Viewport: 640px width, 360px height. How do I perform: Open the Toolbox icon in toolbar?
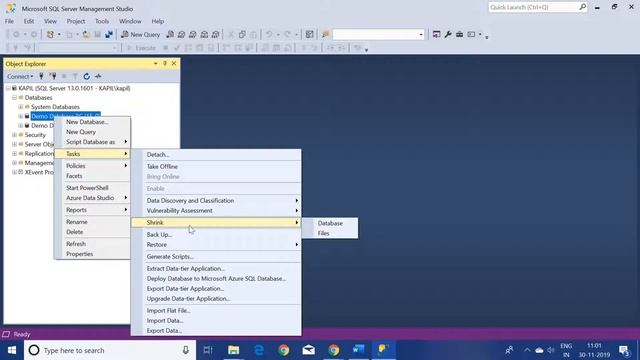pos(460,35)
